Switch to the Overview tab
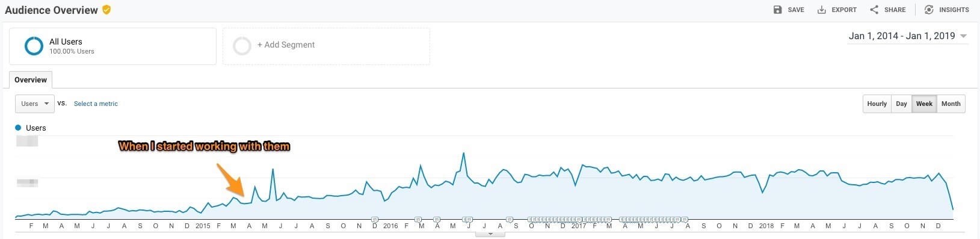The width and height of the screenshot is (980, 239). click(31, 79)
